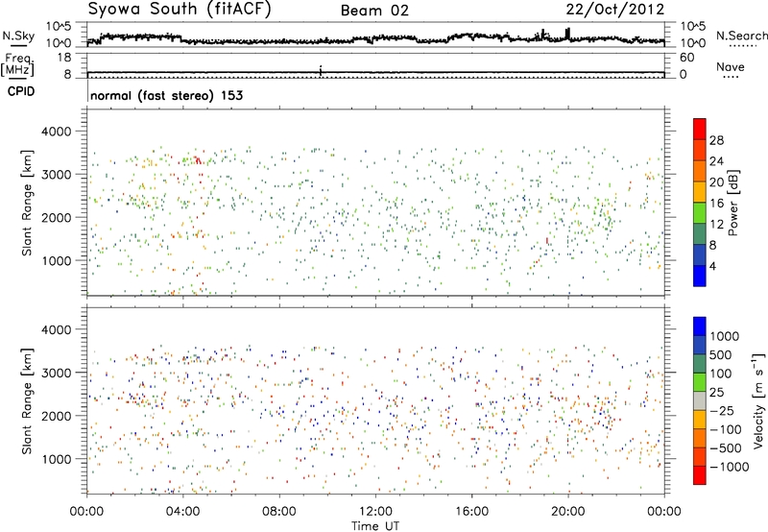Click the 'N.Sky' legend label
Image resolution: width=768 pixels, height=532 pixels.
click(18, 36)
